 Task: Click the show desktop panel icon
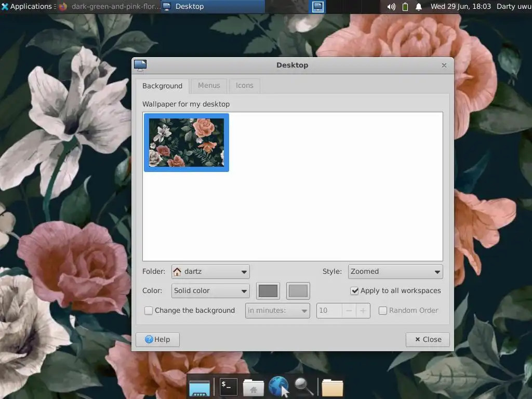click(x=317, y=7)
